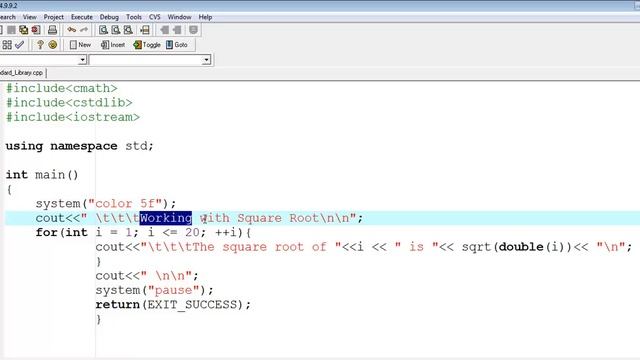Image resolution: width=640 pixels, height=360 pixels.
Task: Open the Execute menu
Action: (x=82, y=17)
